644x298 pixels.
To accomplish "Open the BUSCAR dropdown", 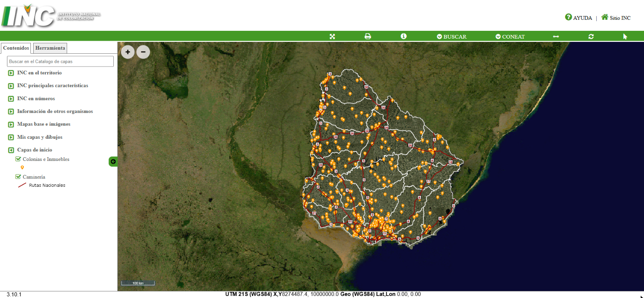I will 452,37.
